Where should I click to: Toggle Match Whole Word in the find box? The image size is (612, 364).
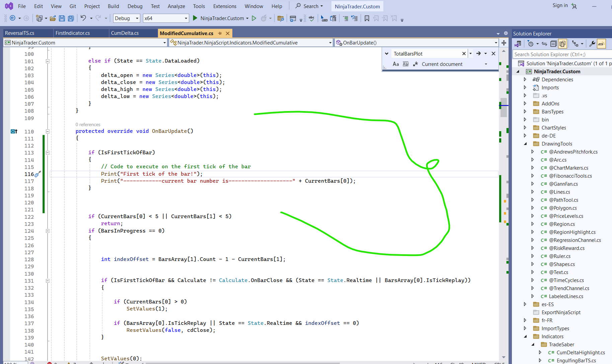[x=406, y=64]
